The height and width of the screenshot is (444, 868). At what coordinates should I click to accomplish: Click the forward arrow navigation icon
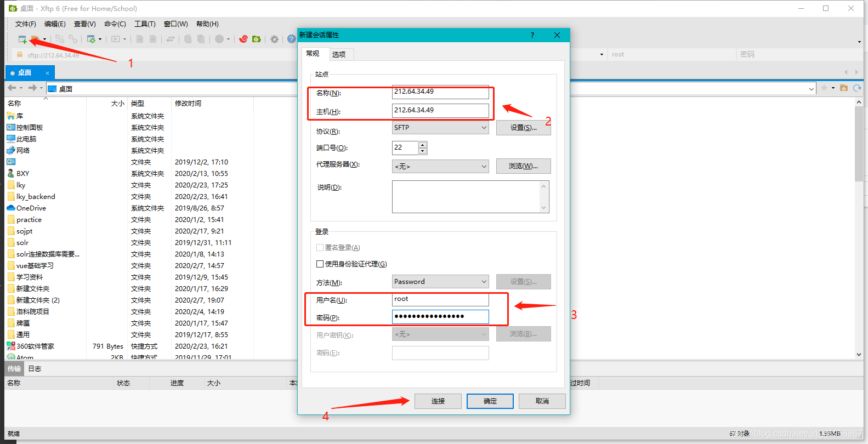(32, 88)
